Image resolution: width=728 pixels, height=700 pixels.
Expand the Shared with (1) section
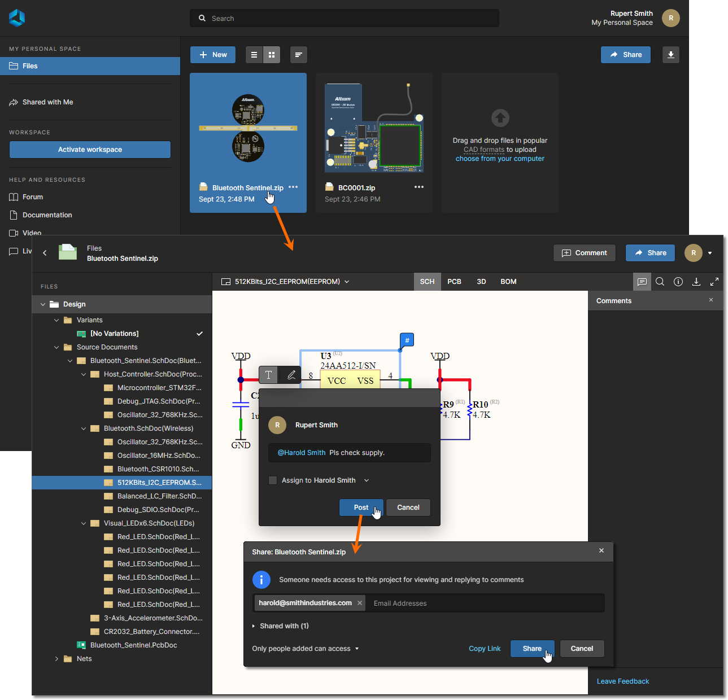pyautogui.click(x=254, y=626)
